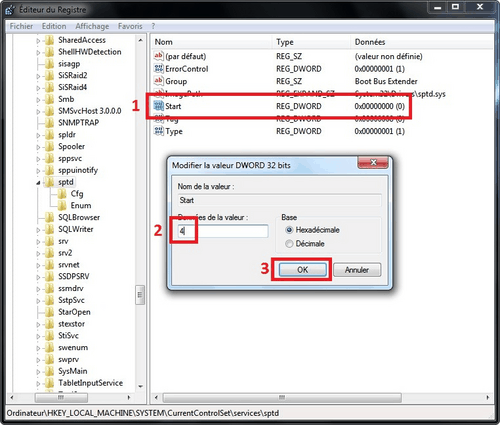500x425 pixels.
Task: Click the Données de la valeur input field
Action: click(x=223, y=231)
